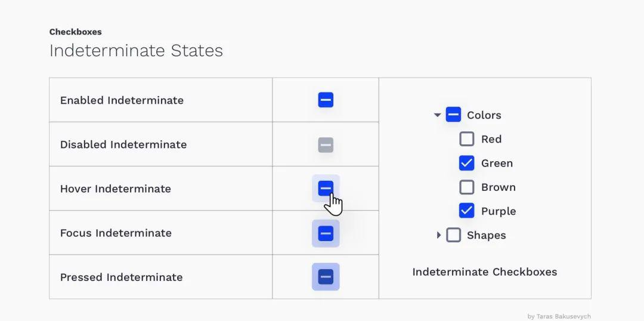
Task: Uncheck the Green checkbox
Action: tap(466, 163)
